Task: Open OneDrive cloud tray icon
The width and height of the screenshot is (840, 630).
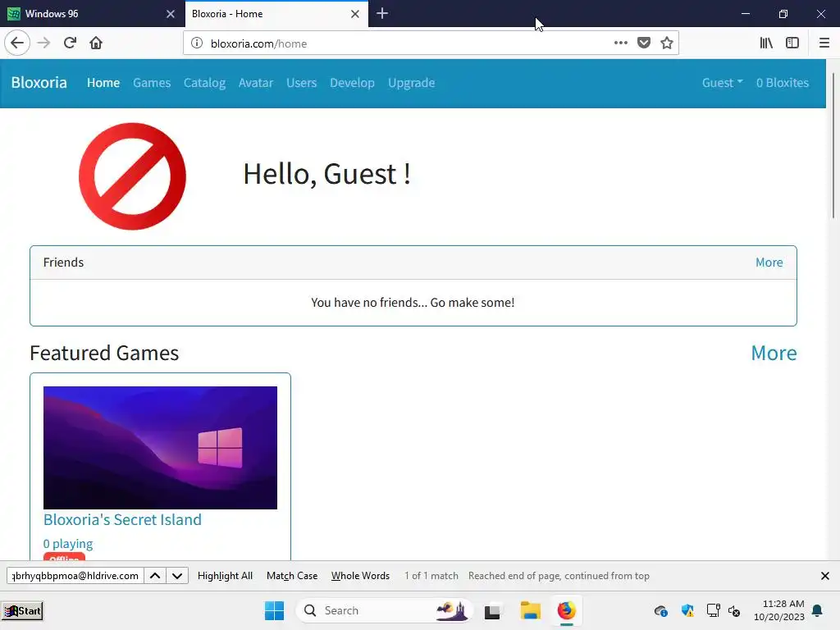Action: point(660,610)
